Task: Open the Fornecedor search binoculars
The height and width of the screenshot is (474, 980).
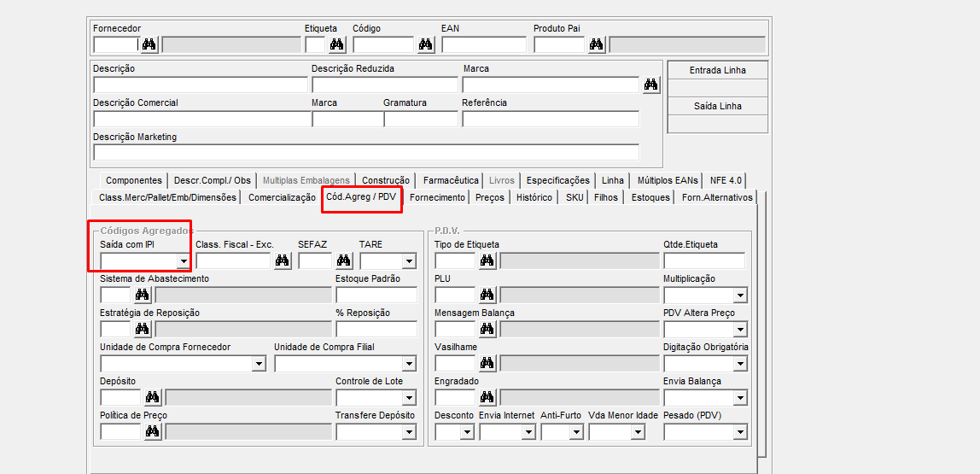Action: [150, 44]
